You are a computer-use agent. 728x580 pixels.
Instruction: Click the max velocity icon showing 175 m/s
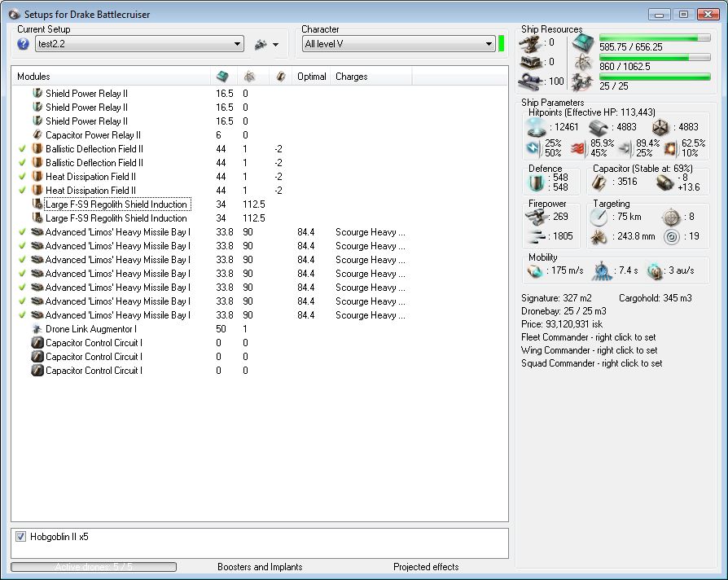[535, 270]
